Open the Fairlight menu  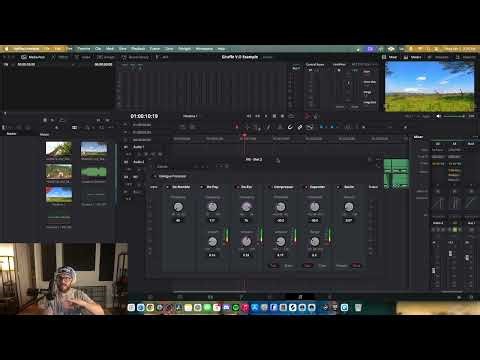(x=184, y=49)
